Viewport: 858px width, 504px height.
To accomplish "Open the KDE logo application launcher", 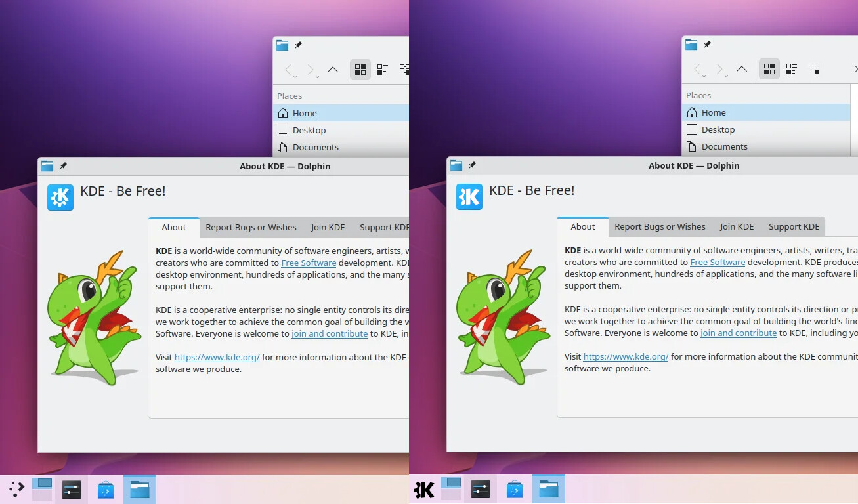I will [x=424, y=490].
